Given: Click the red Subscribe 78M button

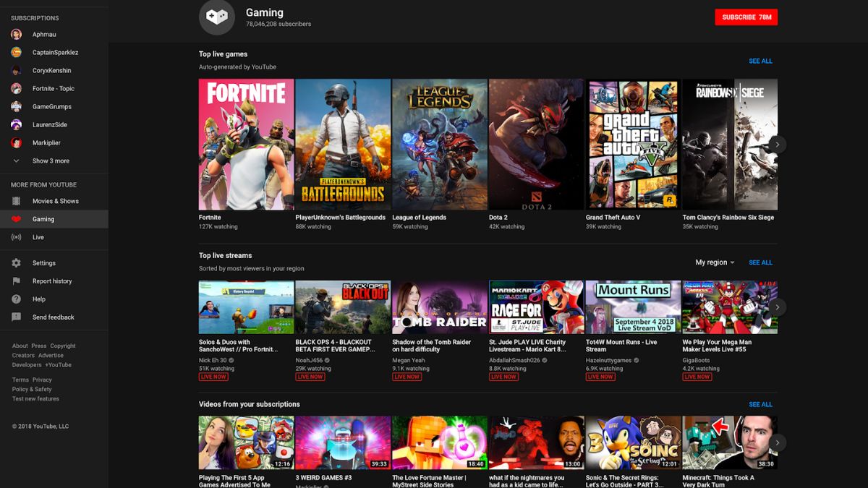Looking at the screenshot, I should click(x=746, y=17).
